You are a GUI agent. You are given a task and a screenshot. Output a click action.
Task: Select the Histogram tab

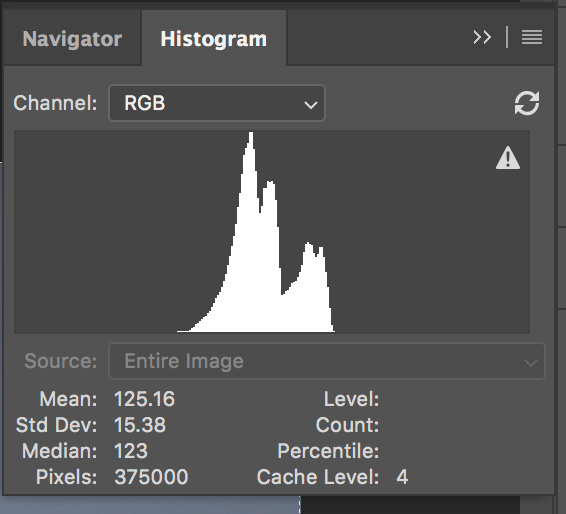point(214,39)
